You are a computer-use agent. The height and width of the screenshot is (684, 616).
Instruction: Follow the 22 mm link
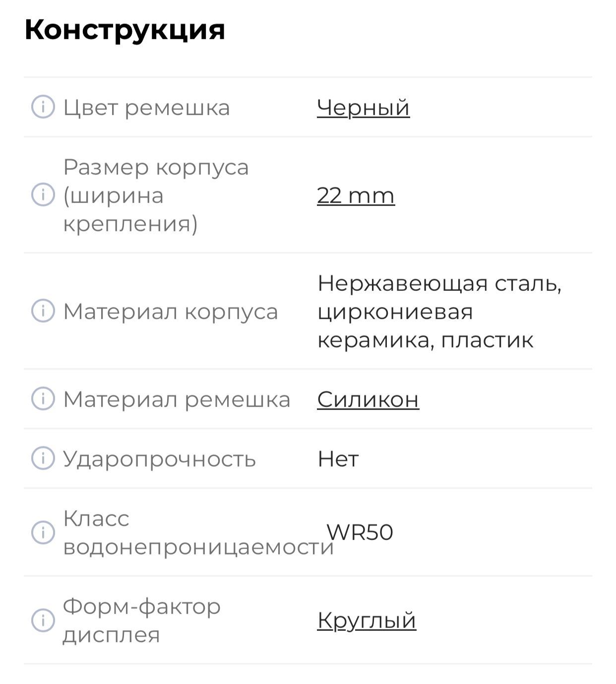356,195
